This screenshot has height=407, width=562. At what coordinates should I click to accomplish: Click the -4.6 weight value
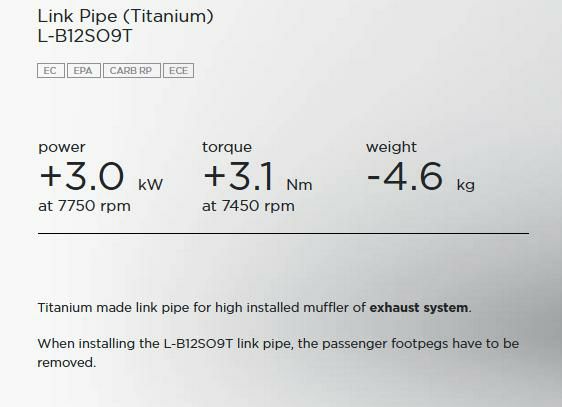point(405,176)
